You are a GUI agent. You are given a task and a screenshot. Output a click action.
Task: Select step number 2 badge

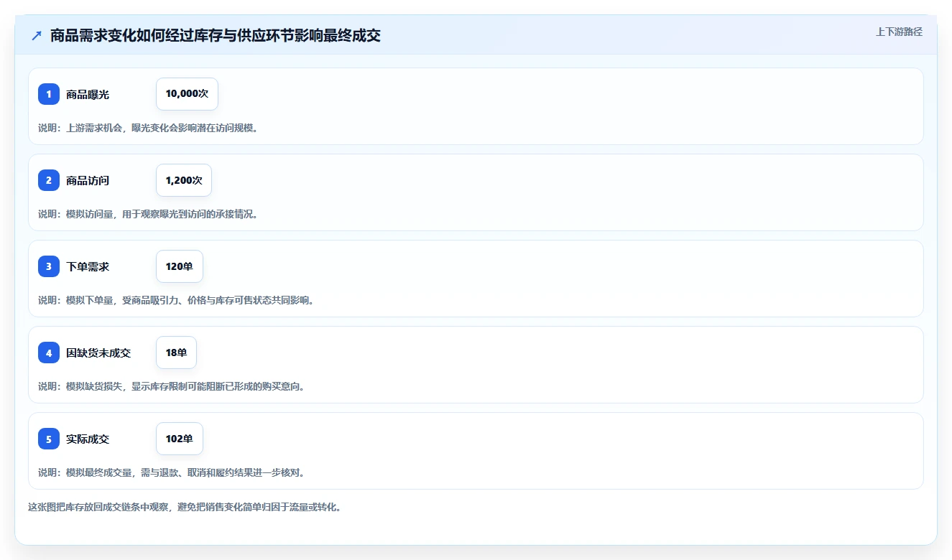click(x=49, y=180)
